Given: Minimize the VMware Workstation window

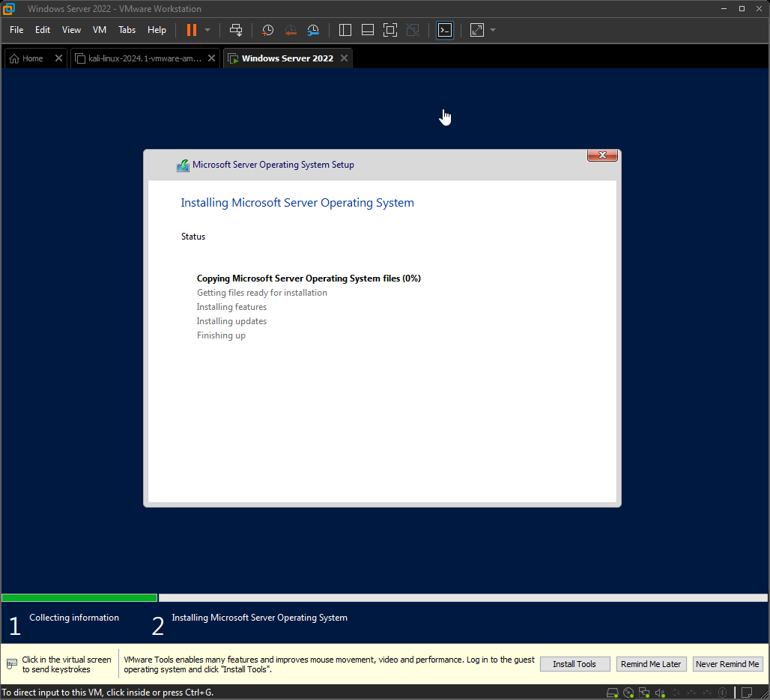Looking at the screenshot, I should [724, 9].
